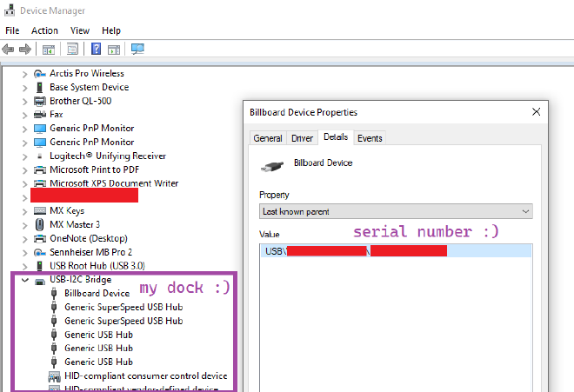Click the Scan for hardware changes icon
This screenshot has height=392, width=574.
(x=137, y=49)
